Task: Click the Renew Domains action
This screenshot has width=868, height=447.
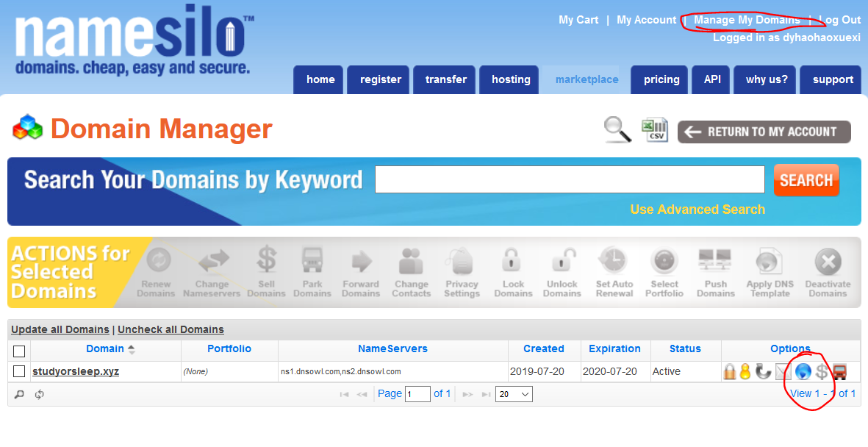Action: tap(156, 273)
